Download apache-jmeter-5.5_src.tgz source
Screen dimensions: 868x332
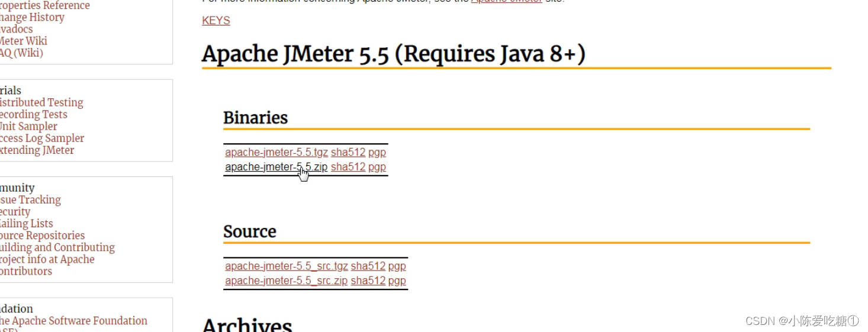coord(287,266)
